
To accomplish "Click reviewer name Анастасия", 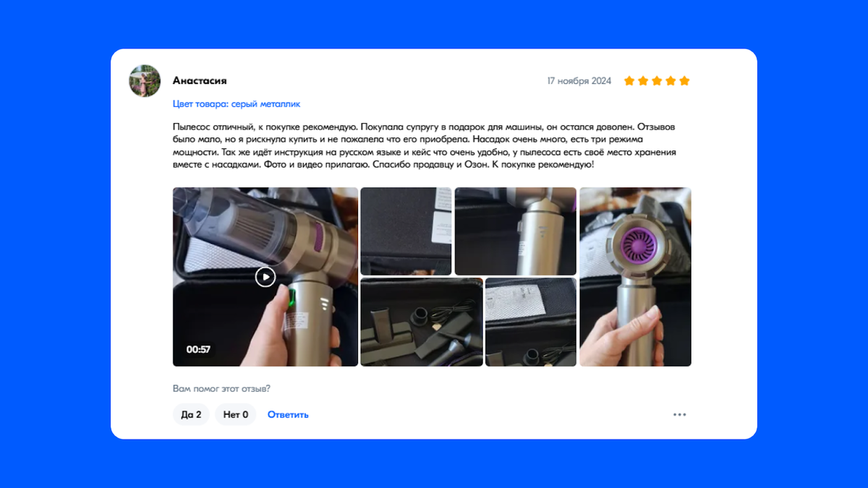I will pos(200,81).
